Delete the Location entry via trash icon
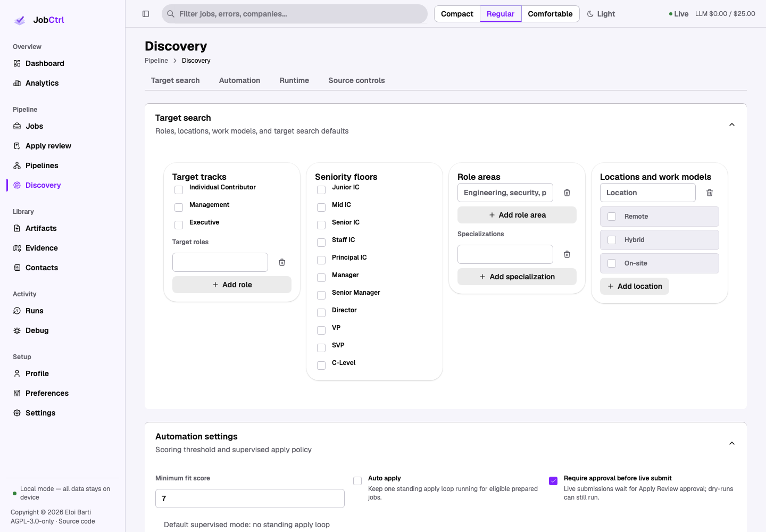Image resolution: width=766 pixels, height=532 pixels. (x=710, y=193)
